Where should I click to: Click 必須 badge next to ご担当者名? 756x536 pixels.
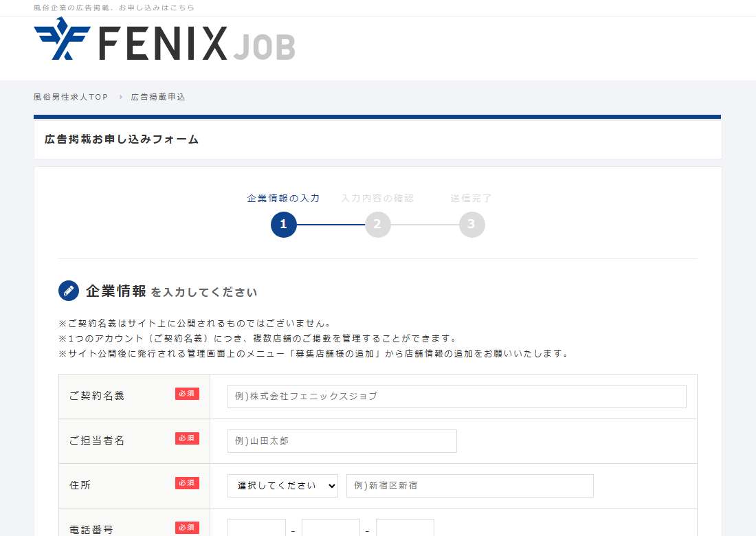[x=187, y=438]
